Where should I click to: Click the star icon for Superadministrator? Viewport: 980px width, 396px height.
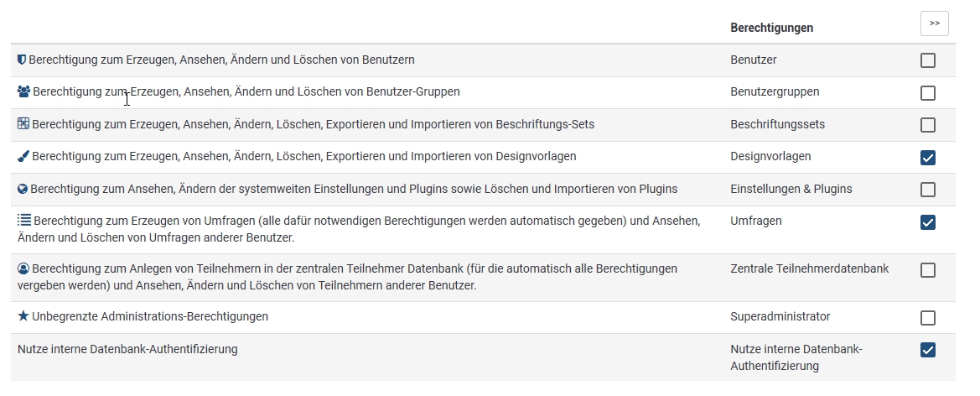point(23,316)
